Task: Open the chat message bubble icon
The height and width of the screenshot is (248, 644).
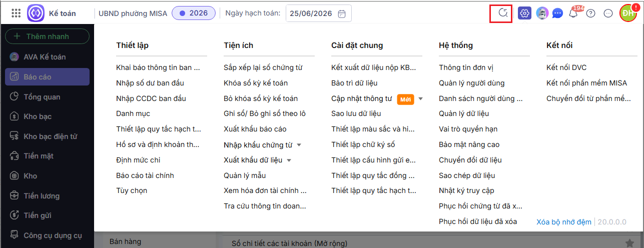Action: [x=558, y=13]
